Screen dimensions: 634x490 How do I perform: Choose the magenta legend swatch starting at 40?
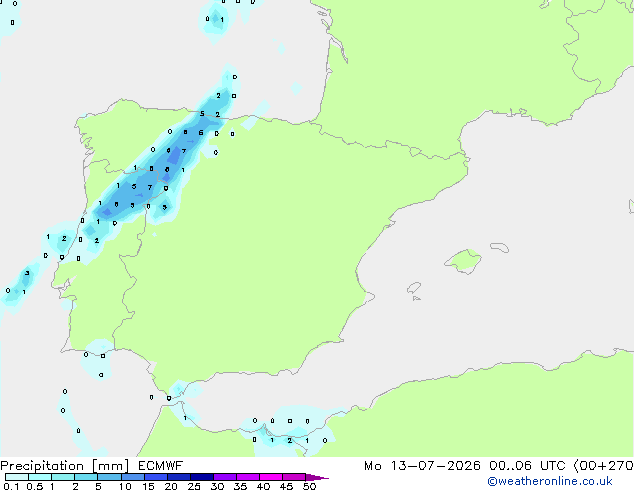click(x=271, y=477)
